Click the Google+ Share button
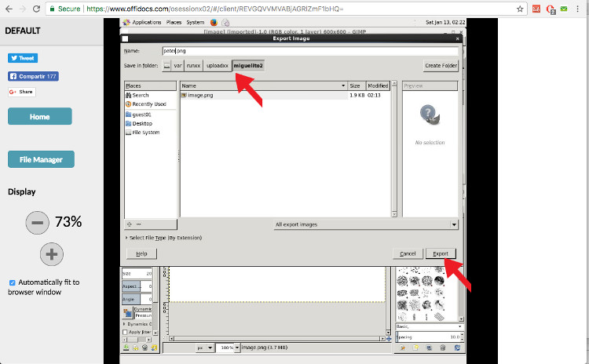This screenshot has height=364, width=589. pos(22,92)
